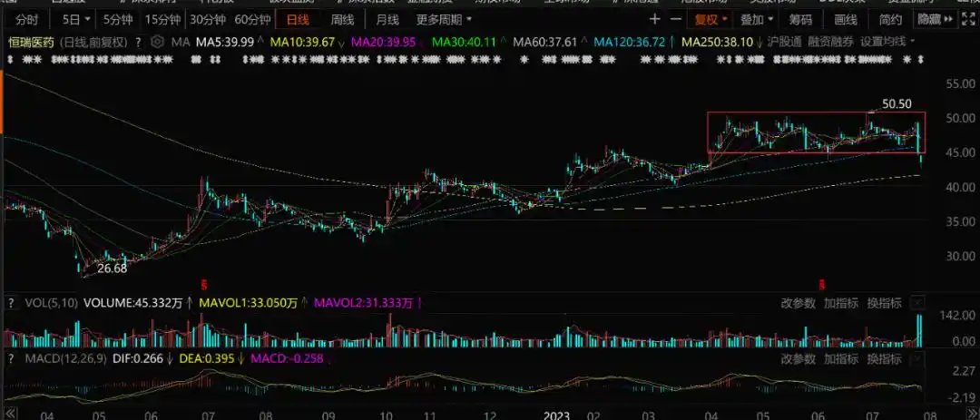Screen dimensions: 980x420
Task: Close the VOL indicator panel
Action: 917,304
